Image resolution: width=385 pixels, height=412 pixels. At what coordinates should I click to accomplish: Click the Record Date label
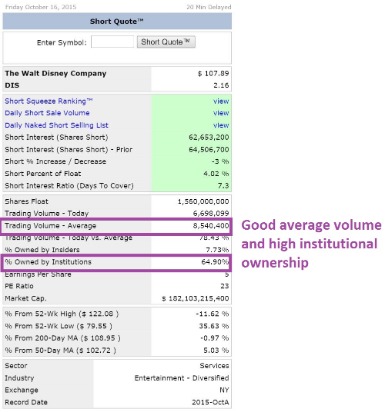pos(26,402)
